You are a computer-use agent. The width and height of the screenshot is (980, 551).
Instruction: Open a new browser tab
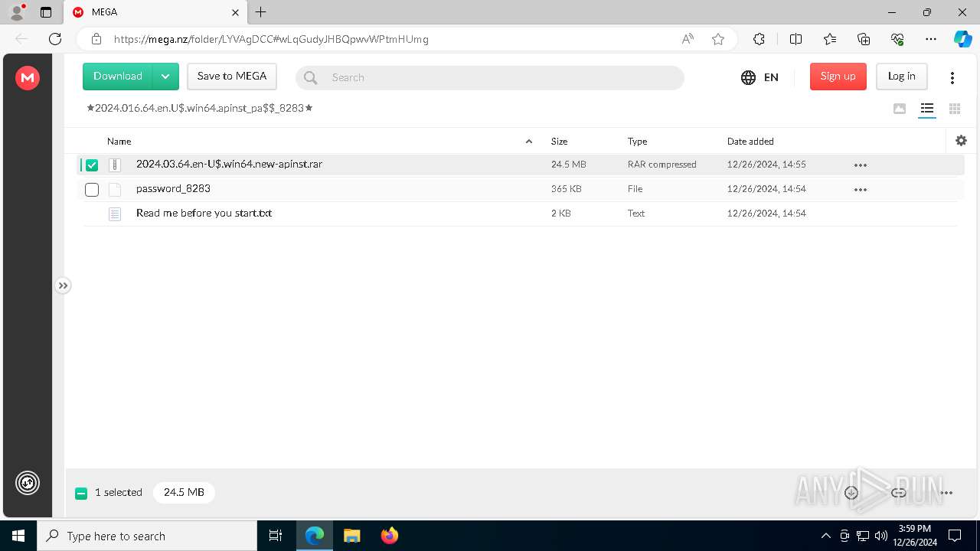tap(261, 12)
